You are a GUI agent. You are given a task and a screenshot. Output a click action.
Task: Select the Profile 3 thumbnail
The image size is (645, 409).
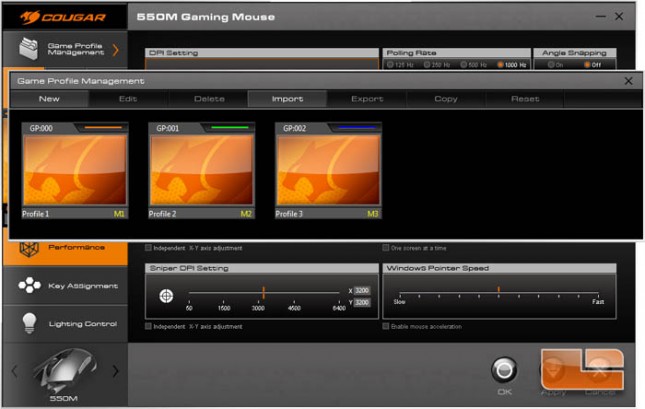(x=328, y=170)
